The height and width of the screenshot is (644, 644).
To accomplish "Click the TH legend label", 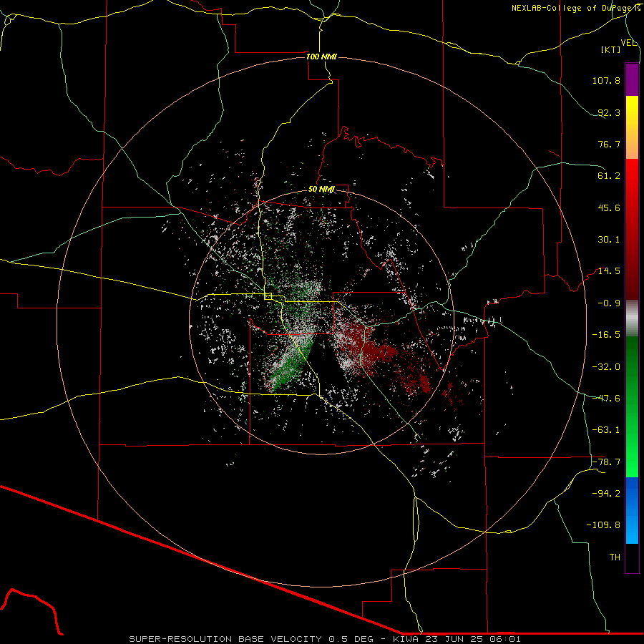I will (x=615, y=557).
